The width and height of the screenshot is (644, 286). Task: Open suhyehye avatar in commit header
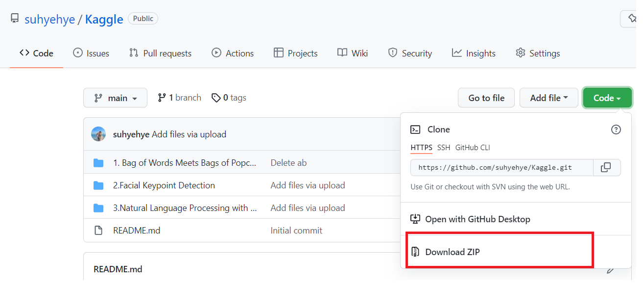[98, 134]
